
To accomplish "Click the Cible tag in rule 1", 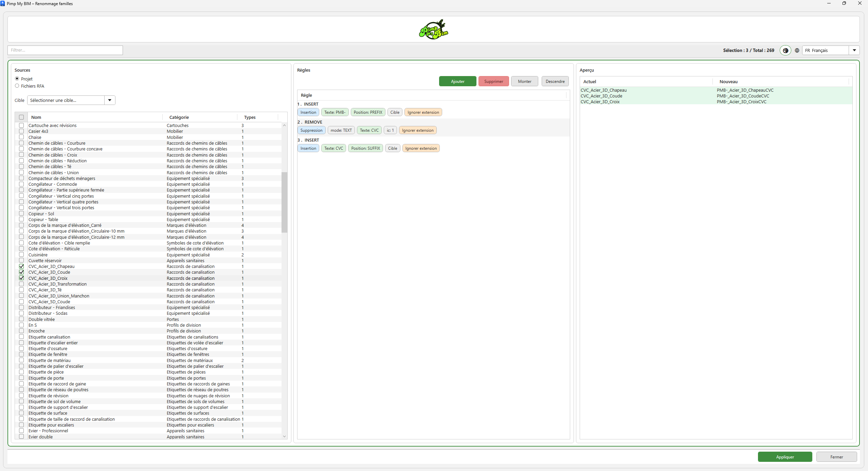I will pos(395,112).
